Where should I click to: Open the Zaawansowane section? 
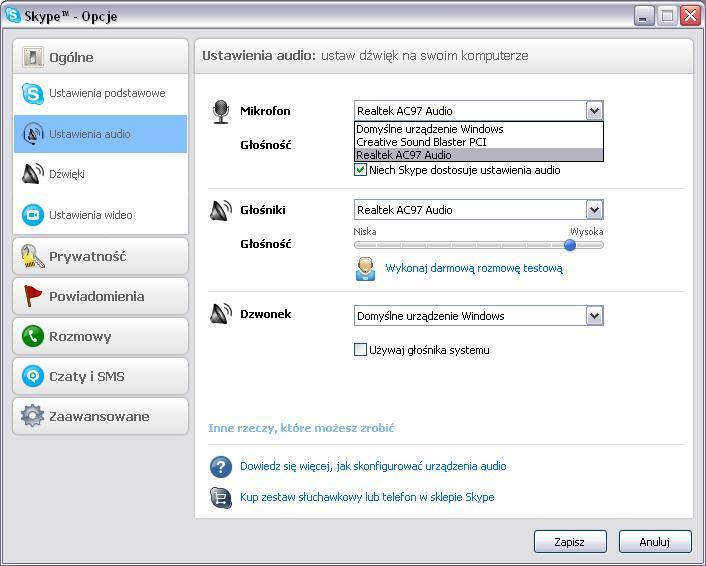[x=100, y=416]
